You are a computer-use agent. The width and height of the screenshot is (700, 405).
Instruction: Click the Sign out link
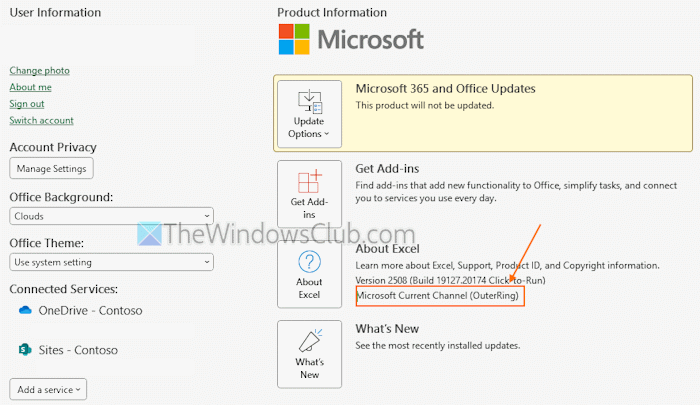coord(27,104)
